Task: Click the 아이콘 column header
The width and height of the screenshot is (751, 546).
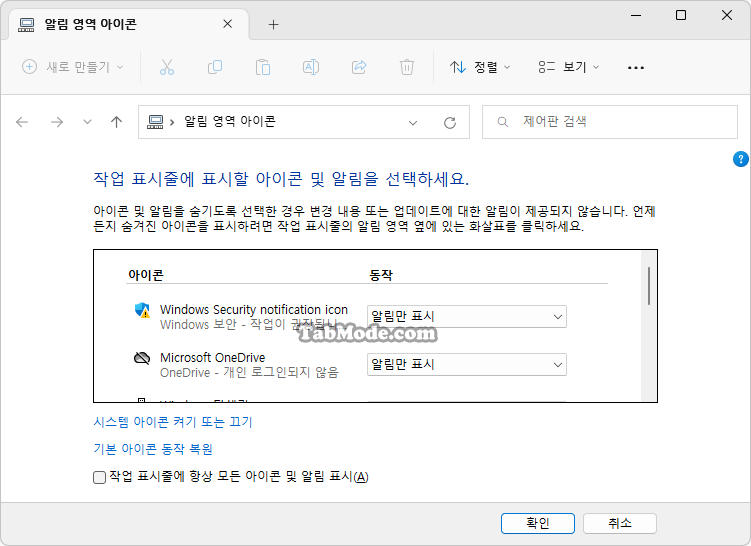Action: (x=146, y=275)
